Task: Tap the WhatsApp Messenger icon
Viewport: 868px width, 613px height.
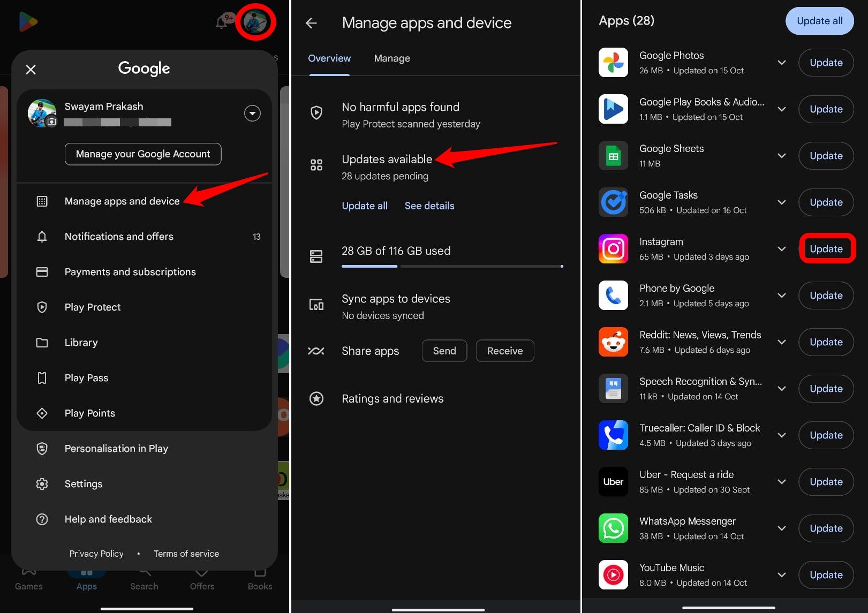Action: click(x=613, y=528)
